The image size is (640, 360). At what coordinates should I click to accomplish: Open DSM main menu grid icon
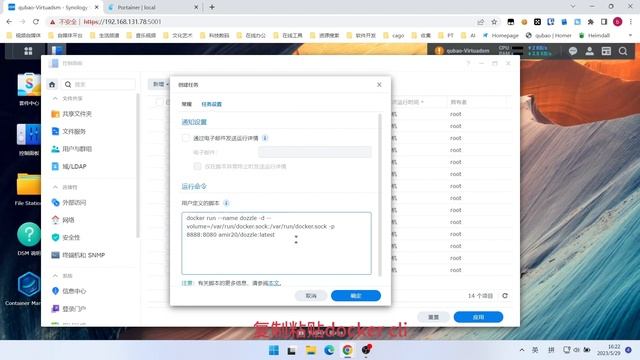click(x=28, y=51)
